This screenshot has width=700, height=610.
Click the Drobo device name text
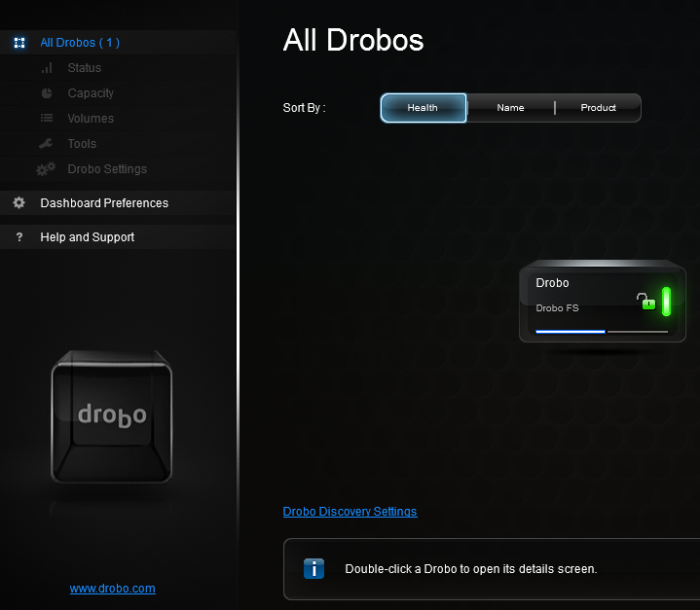click(x=552, y=283)
